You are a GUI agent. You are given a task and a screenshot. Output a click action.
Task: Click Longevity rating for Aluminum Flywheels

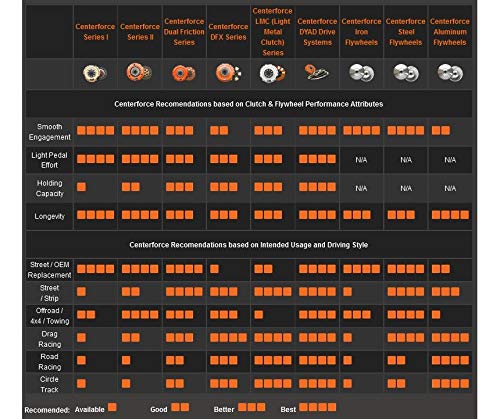(x=450, y=215)
